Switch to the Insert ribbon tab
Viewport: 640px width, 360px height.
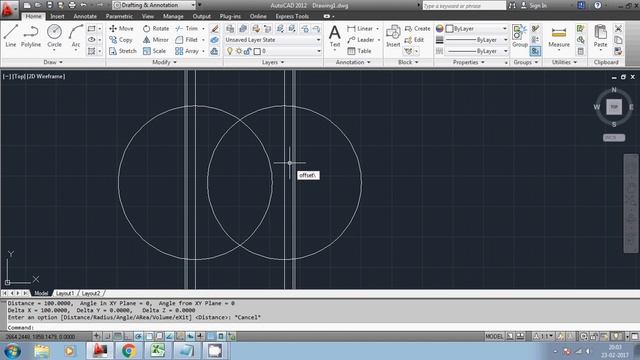click(57, 16)
